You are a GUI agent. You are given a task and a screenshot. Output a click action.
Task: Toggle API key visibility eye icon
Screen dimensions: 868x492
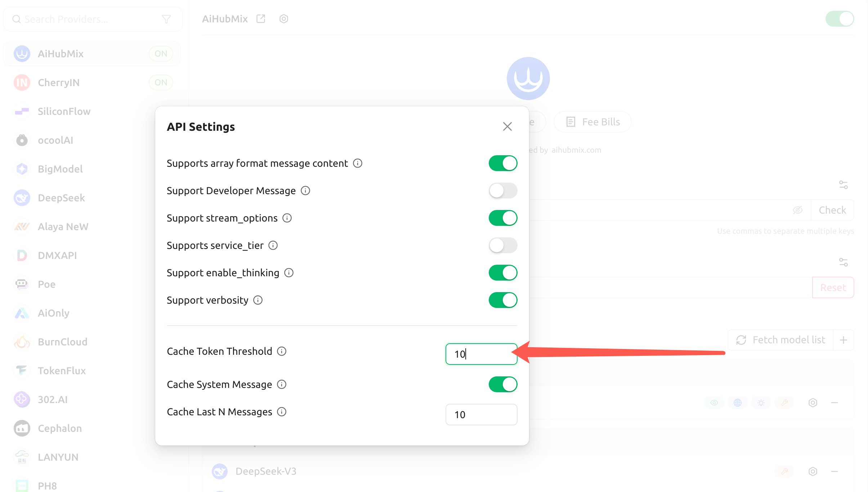click(x=797, y=210)
